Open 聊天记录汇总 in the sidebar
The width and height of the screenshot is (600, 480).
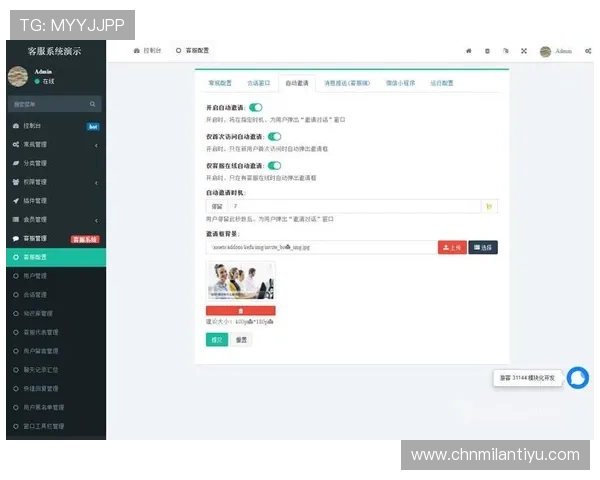pos(56,370)
